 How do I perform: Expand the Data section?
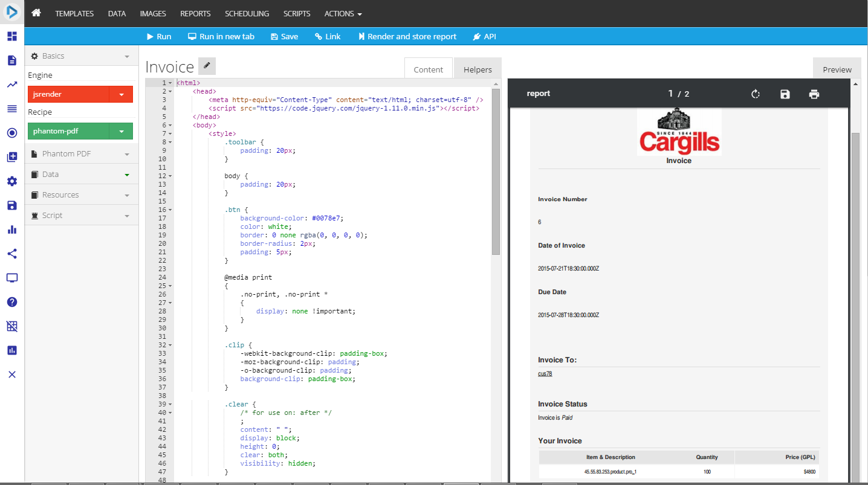(x=82, y=174)
